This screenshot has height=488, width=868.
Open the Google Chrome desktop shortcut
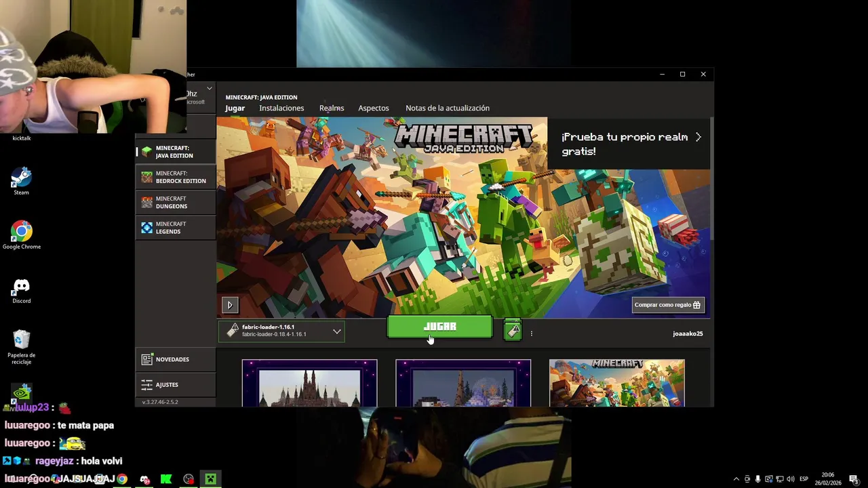[x=21, y=235]
